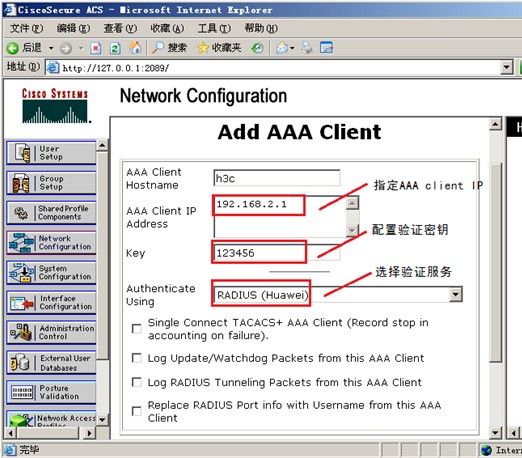Click the Print toolbar icon
Screen dimensions: 522x458
[x=307, y=48]
